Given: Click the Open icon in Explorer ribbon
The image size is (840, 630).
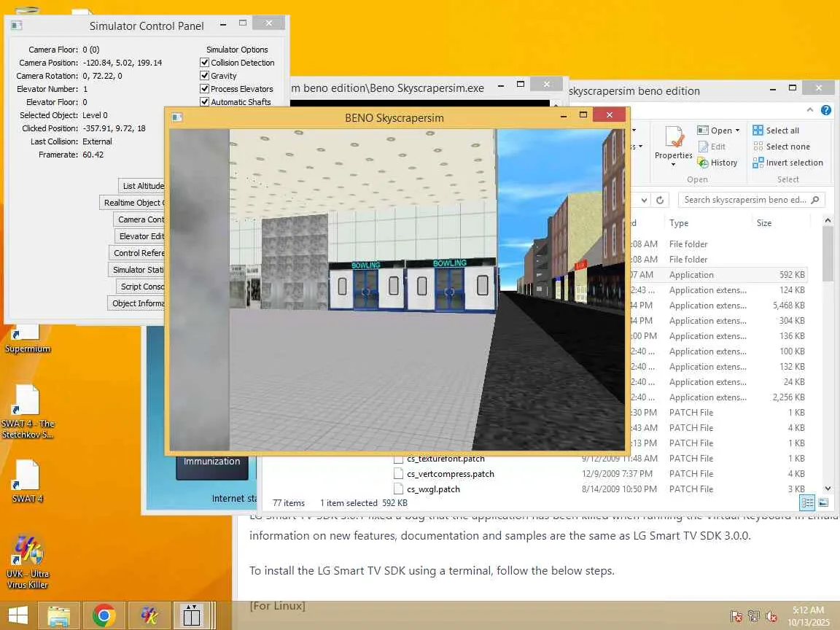Looking at the screenshot, I should point(703,131).
